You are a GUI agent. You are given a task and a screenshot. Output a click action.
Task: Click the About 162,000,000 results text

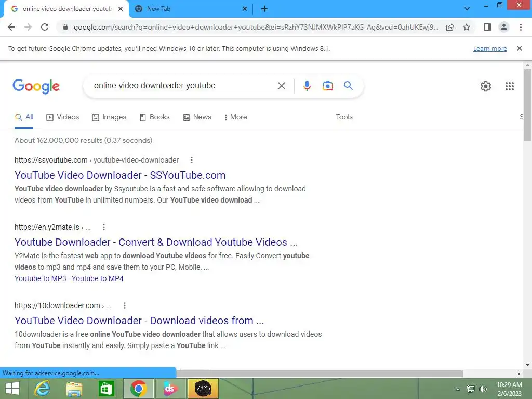click(x=84, y=140)
